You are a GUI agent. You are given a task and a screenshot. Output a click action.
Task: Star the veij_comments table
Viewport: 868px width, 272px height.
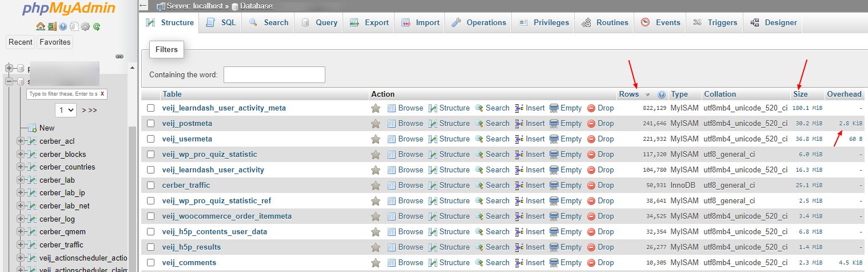376,263
